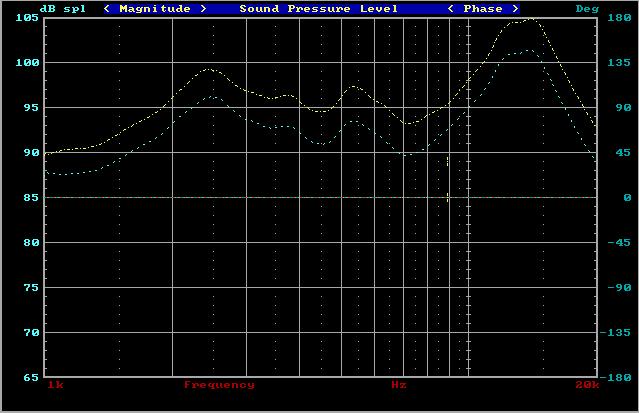Click the 95 dB axis value

(31, 108)
